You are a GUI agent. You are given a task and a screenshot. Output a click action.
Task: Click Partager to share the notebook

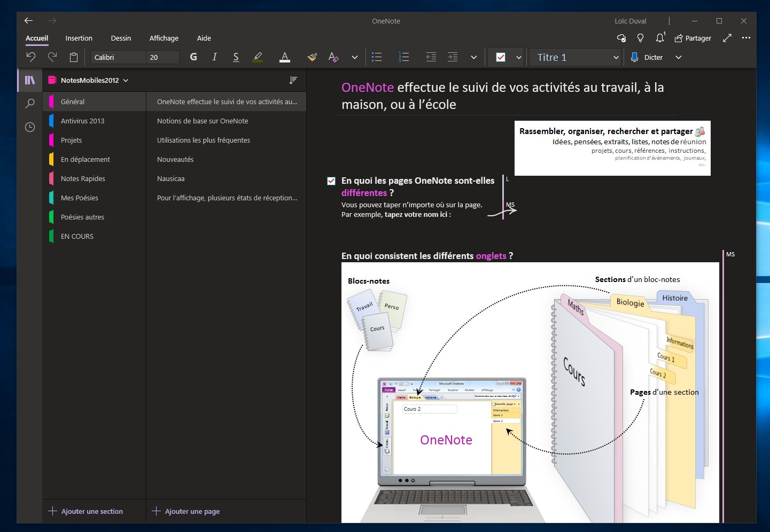coord(693,38)
